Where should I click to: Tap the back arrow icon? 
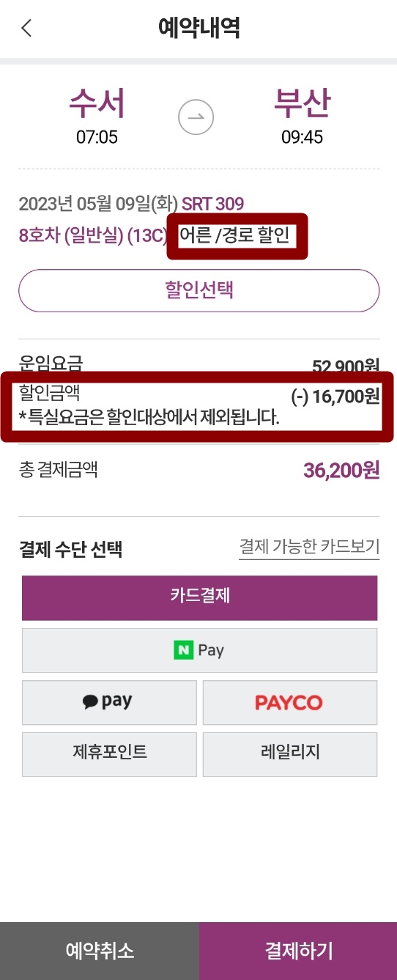coord(26,29)
